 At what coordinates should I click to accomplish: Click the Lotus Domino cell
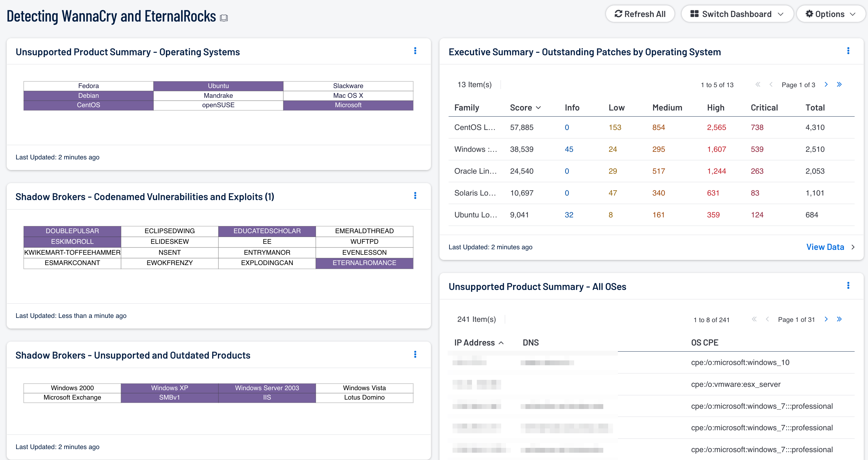pos(364,398)
